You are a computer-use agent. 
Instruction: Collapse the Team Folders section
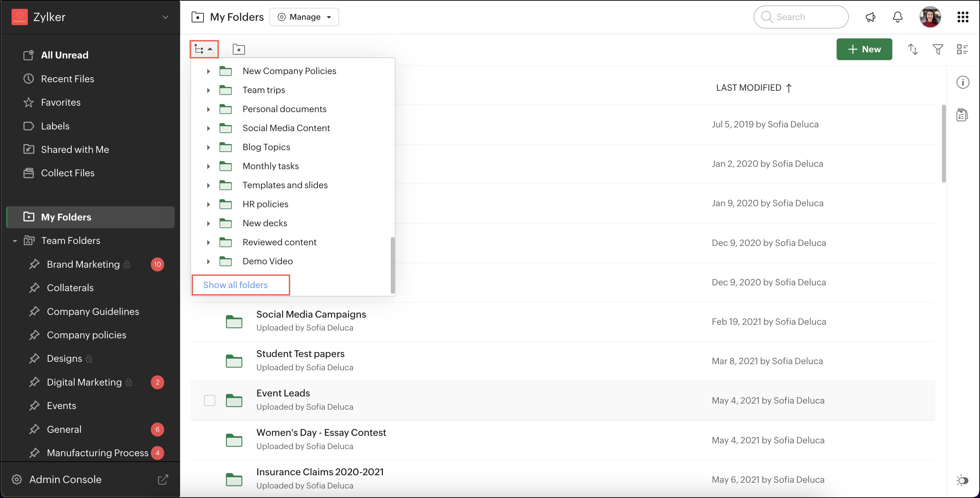click(x=15, y=241)
